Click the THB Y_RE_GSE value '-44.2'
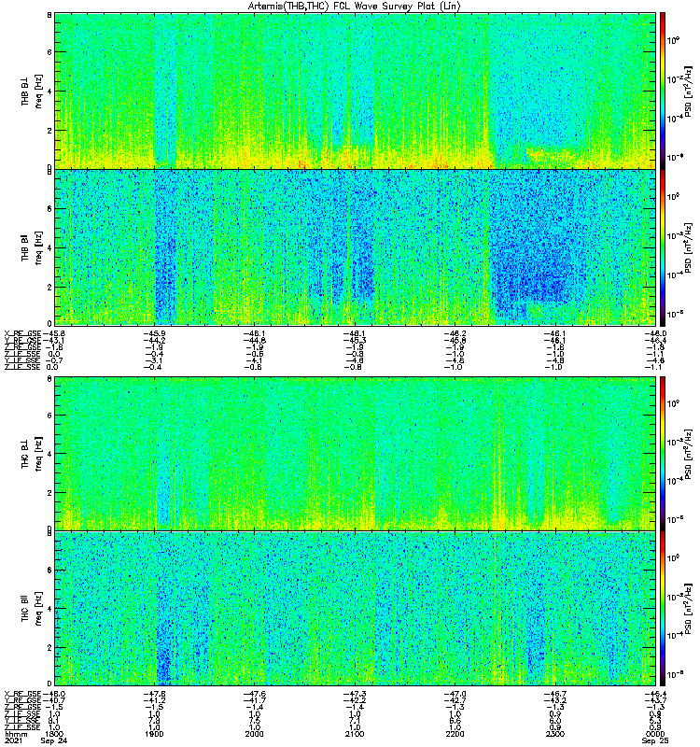The height and width of the screenshot is (747, 700). (x=154, y=340)
